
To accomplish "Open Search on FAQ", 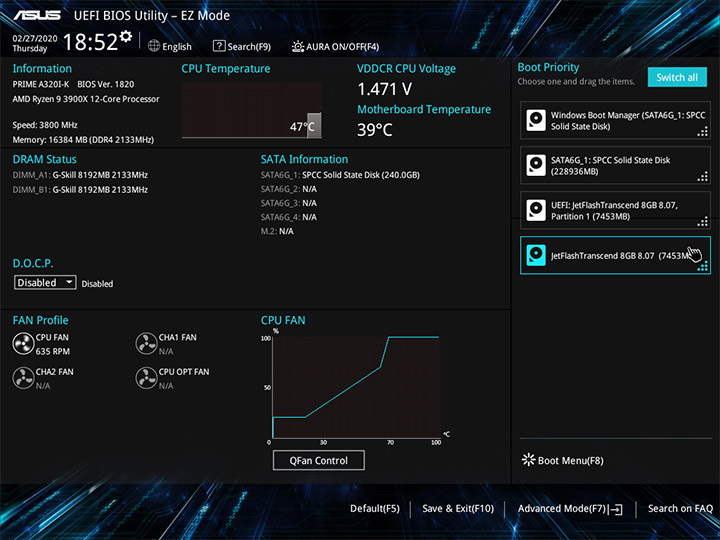I will tap(680, 509).
